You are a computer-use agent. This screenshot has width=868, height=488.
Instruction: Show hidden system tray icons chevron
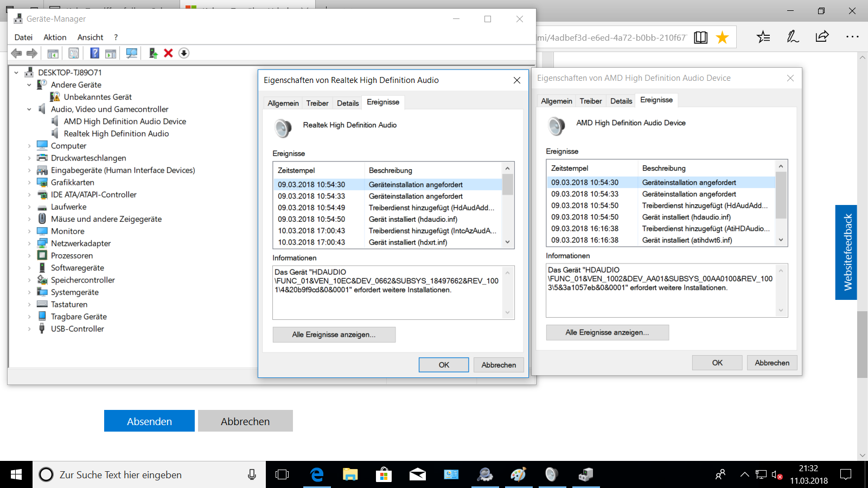coord(745,475)
